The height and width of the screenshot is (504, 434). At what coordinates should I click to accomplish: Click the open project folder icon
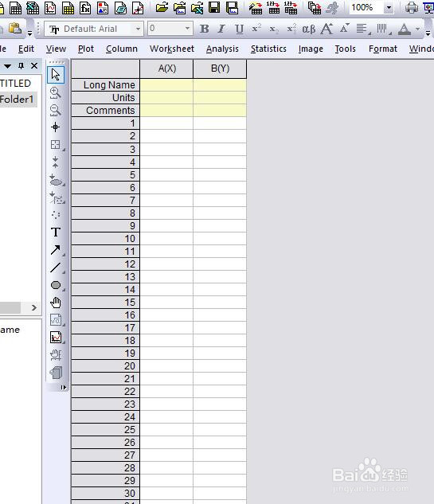[162, 8]
